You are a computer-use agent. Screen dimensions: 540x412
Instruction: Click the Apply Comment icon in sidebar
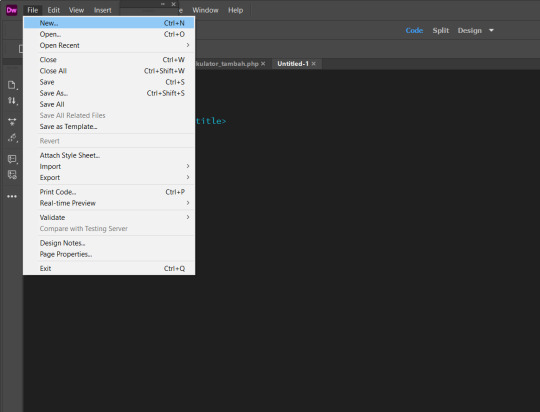coord(12,159)
